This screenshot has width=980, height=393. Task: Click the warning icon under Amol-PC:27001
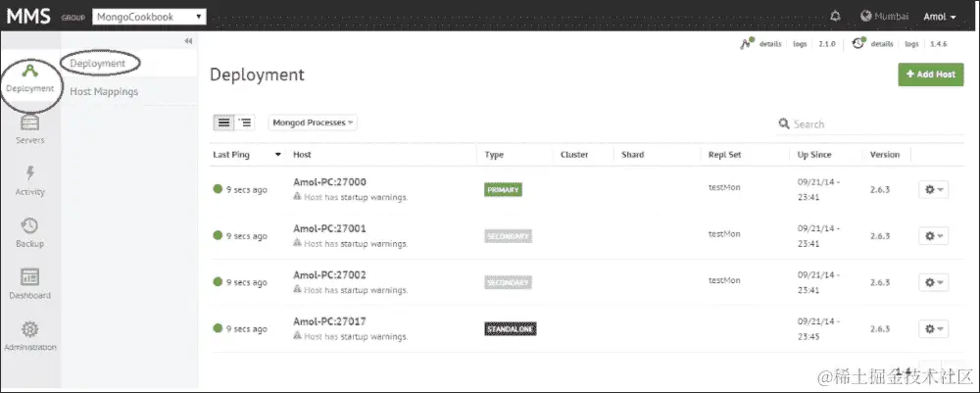(x=298, y=242)
